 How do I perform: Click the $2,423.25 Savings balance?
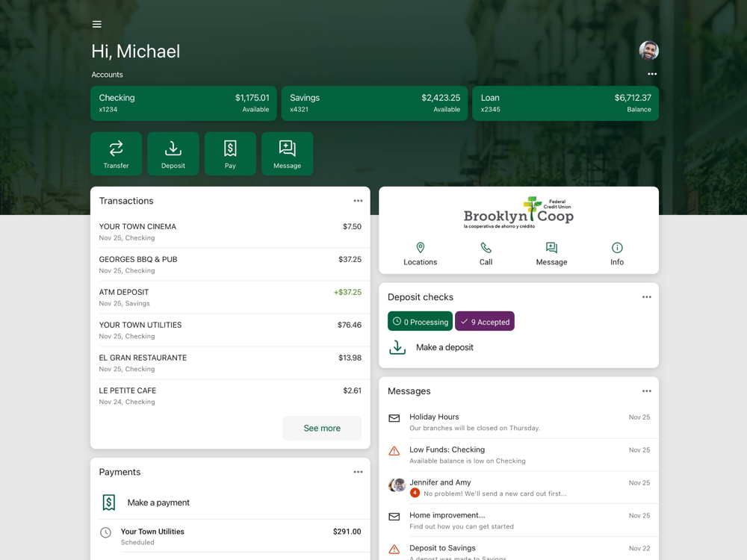441,98
